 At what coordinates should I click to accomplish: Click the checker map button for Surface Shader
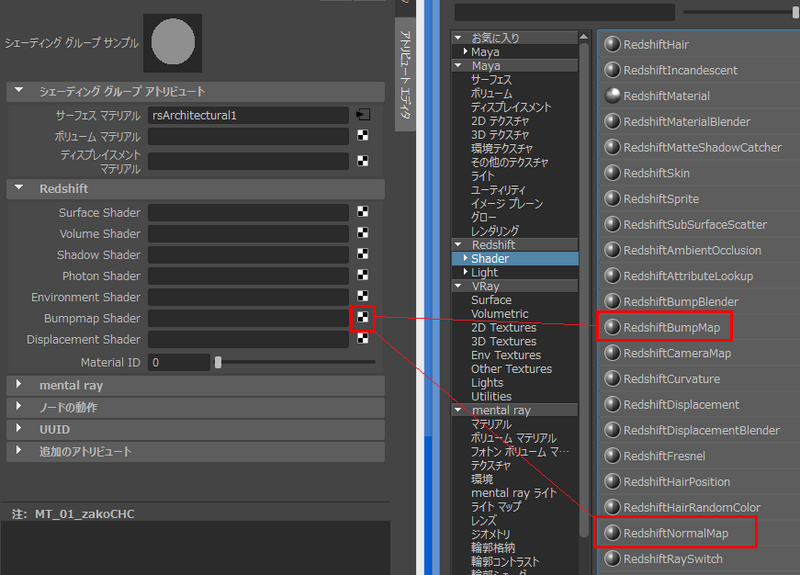click(x=363, y=212)
